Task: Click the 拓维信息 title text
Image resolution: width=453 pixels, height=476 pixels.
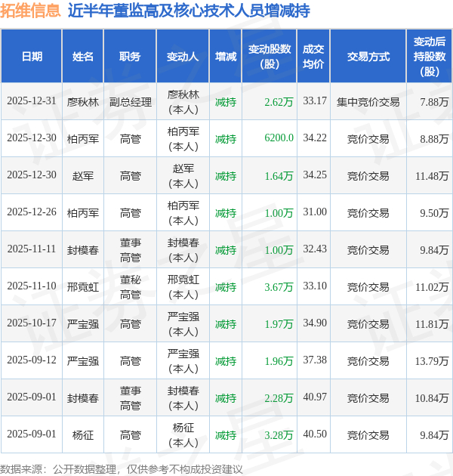Action: pyautogui.click(x=30, y=11)
